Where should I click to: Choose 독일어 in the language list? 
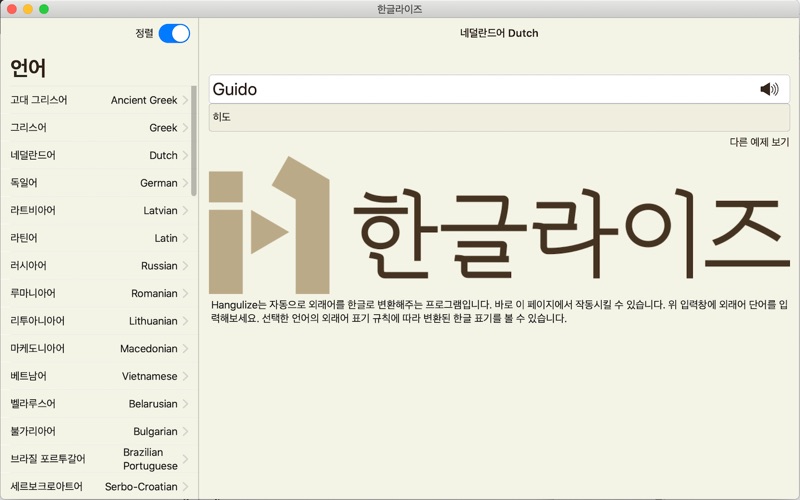[24, 183]
